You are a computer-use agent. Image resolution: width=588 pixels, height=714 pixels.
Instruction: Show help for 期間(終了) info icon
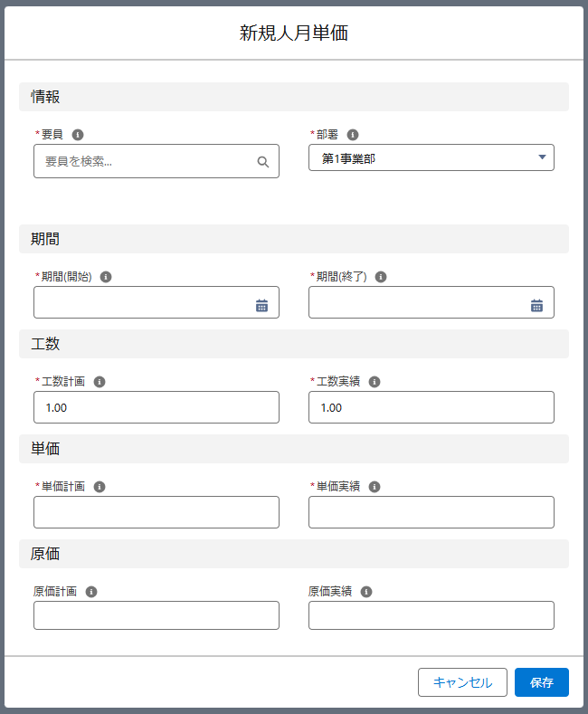381,277
